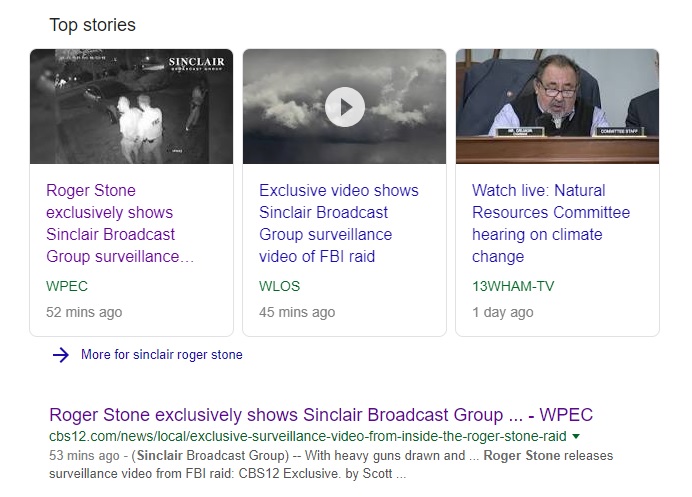Click the '1 day ago' timestamp
The height and width of the screenshot is (497, 692).
click(502, 312)
